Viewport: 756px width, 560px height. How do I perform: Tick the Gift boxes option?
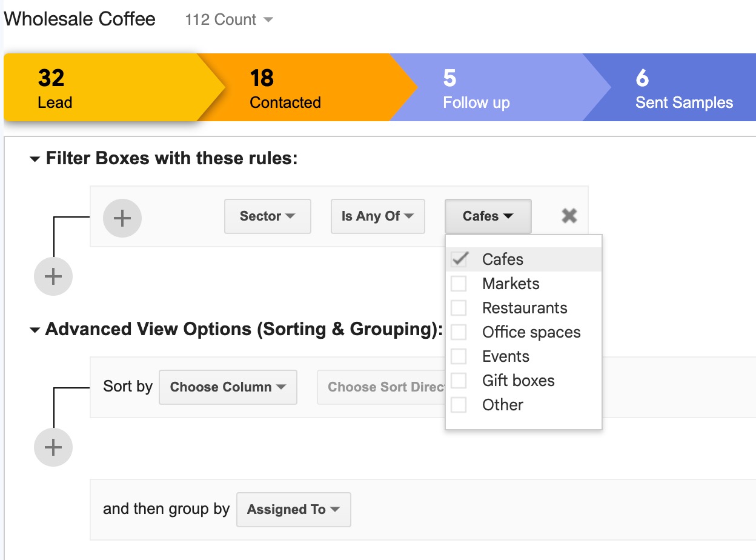pos(460,380)
